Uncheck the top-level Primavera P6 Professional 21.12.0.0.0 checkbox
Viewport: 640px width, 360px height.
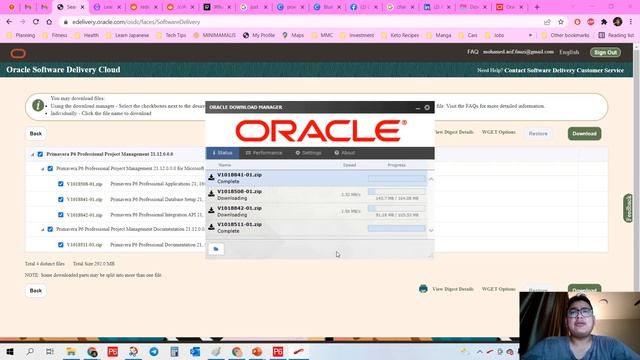coord(40,154)
